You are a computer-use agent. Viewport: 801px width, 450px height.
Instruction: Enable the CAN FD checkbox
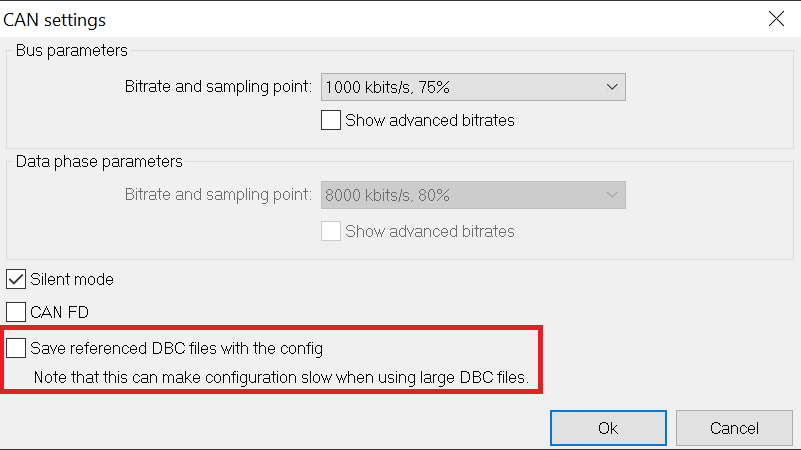pyautogui.click(x=16, y=312)
